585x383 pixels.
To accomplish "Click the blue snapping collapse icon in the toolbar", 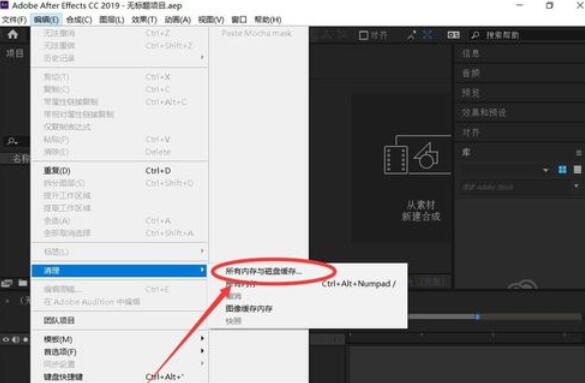I will coord(428,35).
